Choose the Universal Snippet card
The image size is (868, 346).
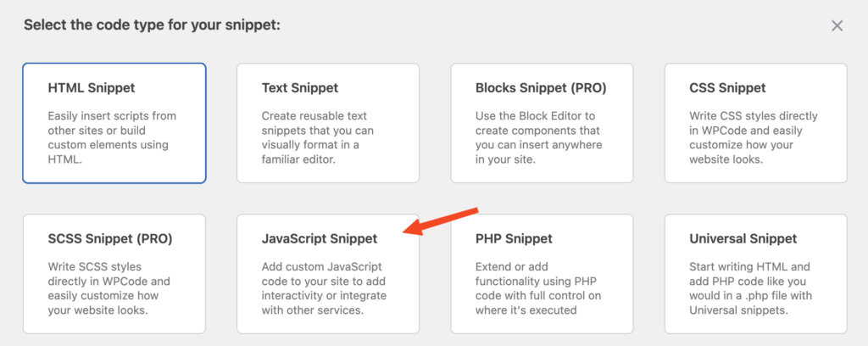755,273
